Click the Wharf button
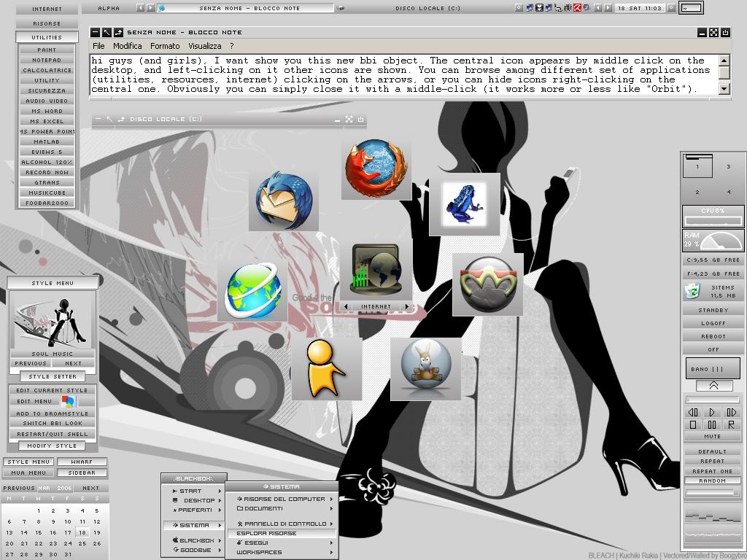 pyautogui.click(x=82, y=462)
